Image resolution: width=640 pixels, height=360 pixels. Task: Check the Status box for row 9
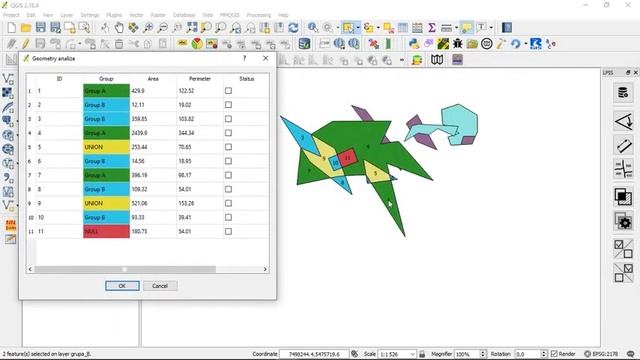(x=229, y=203)
